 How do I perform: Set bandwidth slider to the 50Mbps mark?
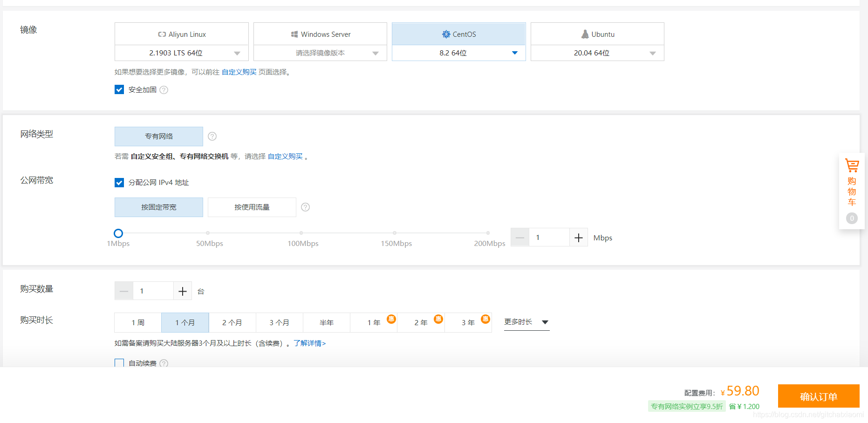pyautogui.click(x=208, y=233)
